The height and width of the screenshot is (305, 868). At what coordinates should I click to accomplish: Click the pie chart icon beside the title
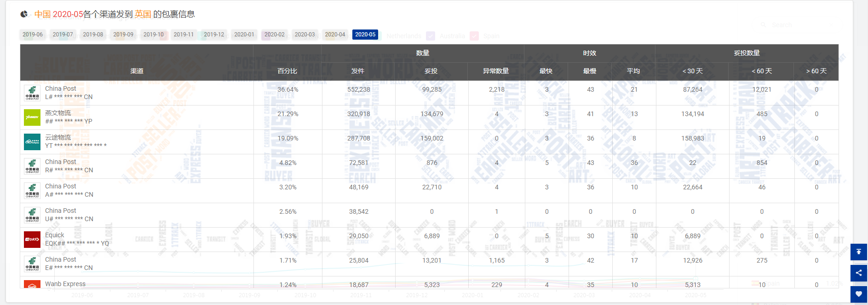(24, 14)
